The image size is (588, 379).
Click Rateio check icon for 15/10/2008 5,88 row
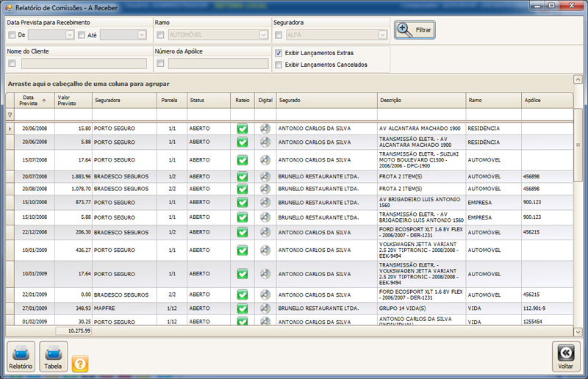(243, 217)
